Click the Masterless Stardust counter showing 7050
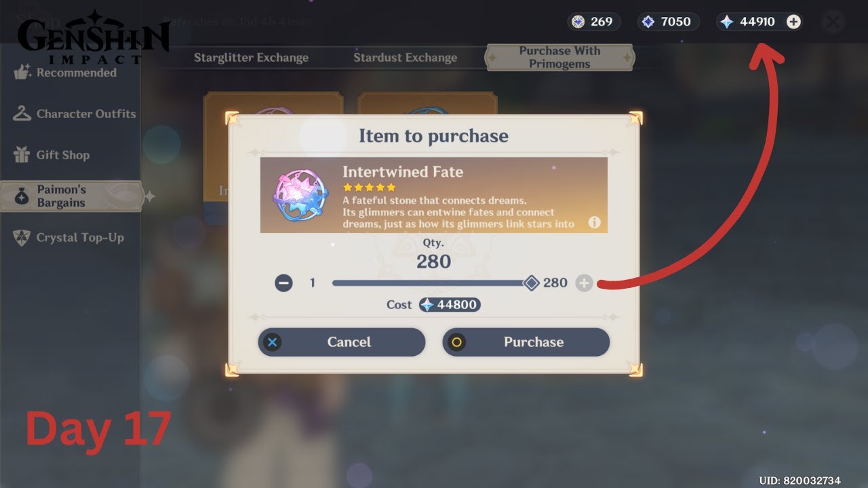The width and height of the screenshot is (868, 488). tap(668, 22)
